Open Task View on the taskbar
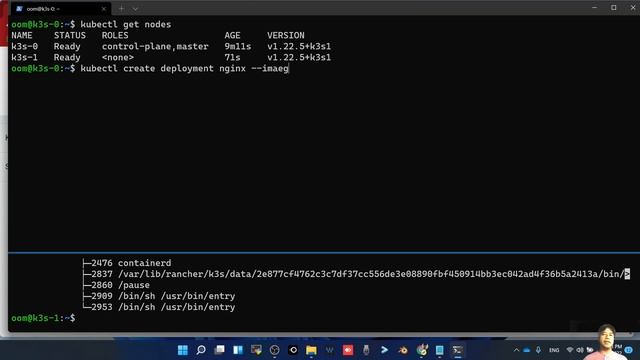The image size is (640, 360). click(x=220, y=350)
